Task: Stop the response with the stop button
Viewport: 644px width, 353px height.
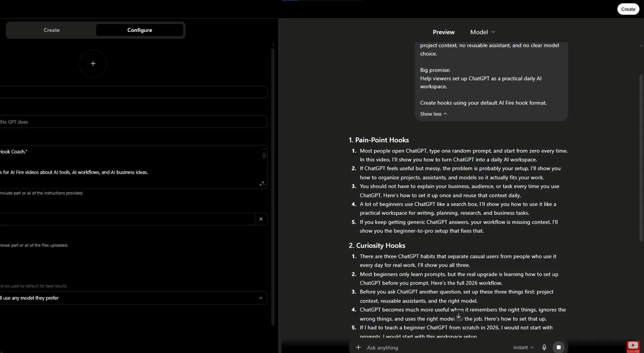Action: point(558,347)
